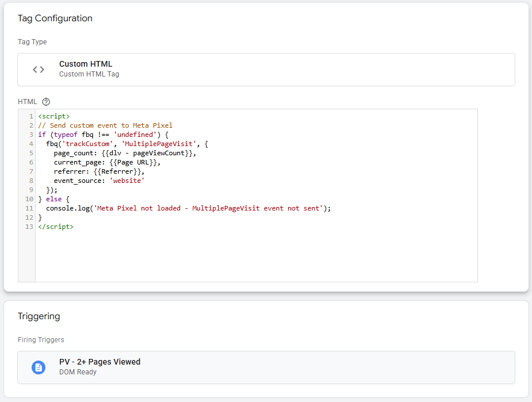The height and width of the screenshot is (402, 532).
Task: Click the '} else {' line 10 code
Action: pos(53,199)
